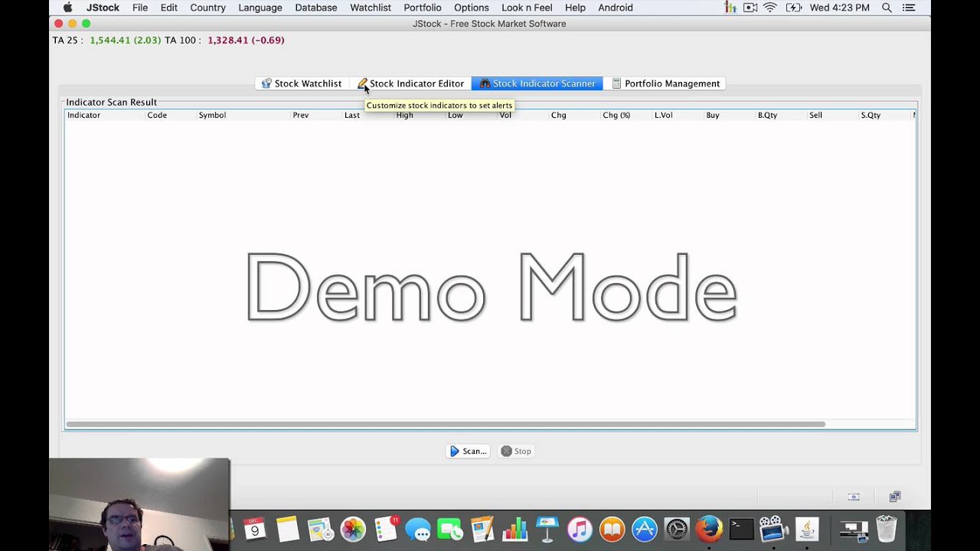980x551 pixels.
Task: Open Maps from the Dock
Action: 320,529
